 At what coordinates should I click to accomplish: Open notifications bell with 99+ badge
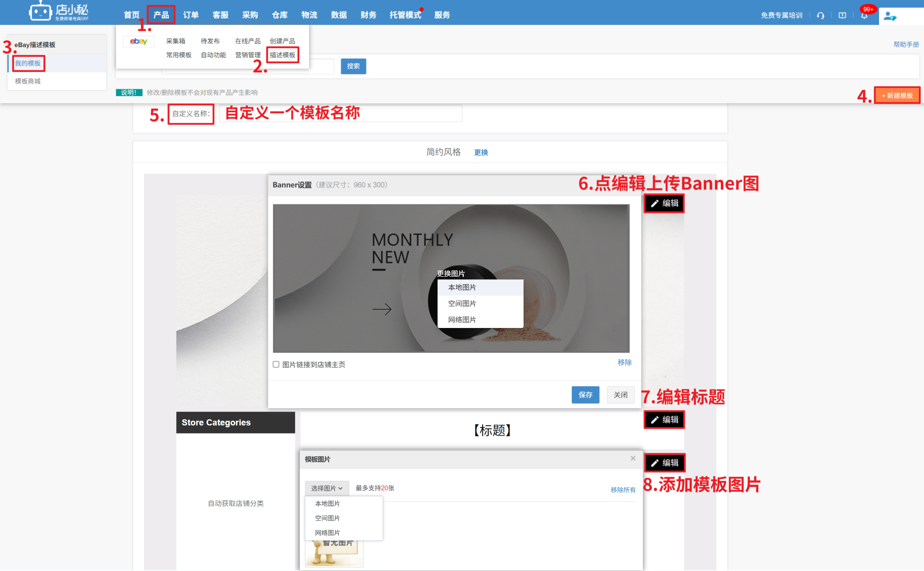[864, 15]
